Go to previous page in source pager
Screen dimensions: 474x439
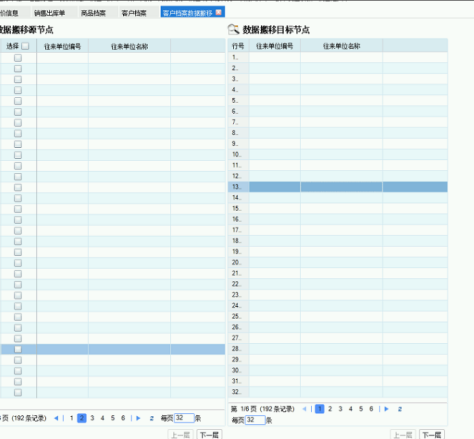(56, 418)
